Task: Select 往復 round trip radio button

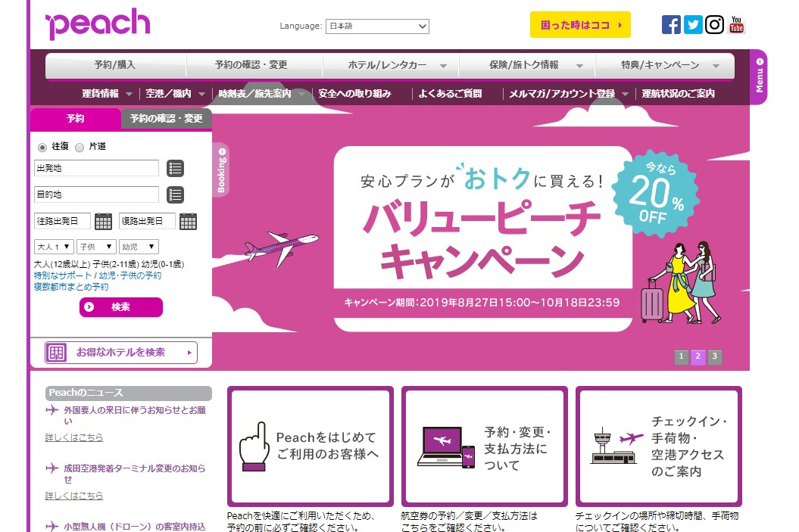Action: pyautogui.click(x=42, y=147)
